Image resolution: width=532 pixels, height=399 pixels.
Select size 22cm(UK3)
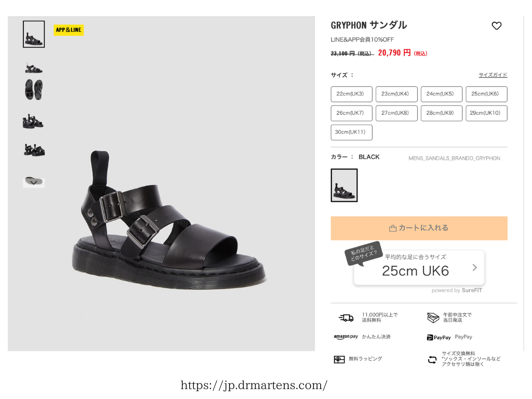pyautogui.click(x=352, y=94)
